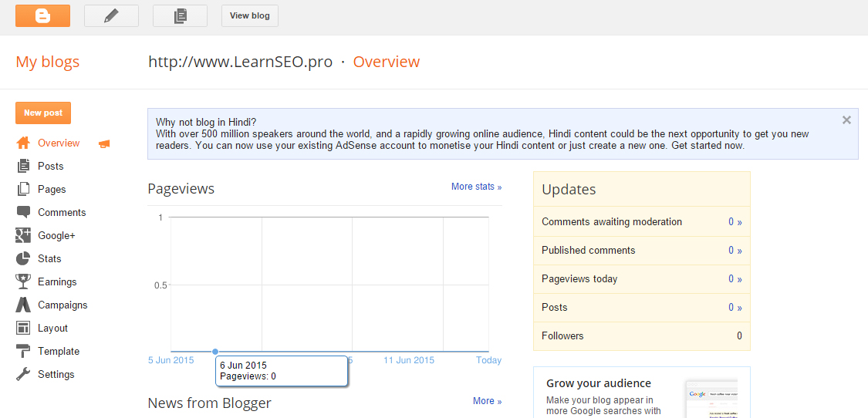
Task: Click the Overview home icon in sidebar
Action: point(22,143)
